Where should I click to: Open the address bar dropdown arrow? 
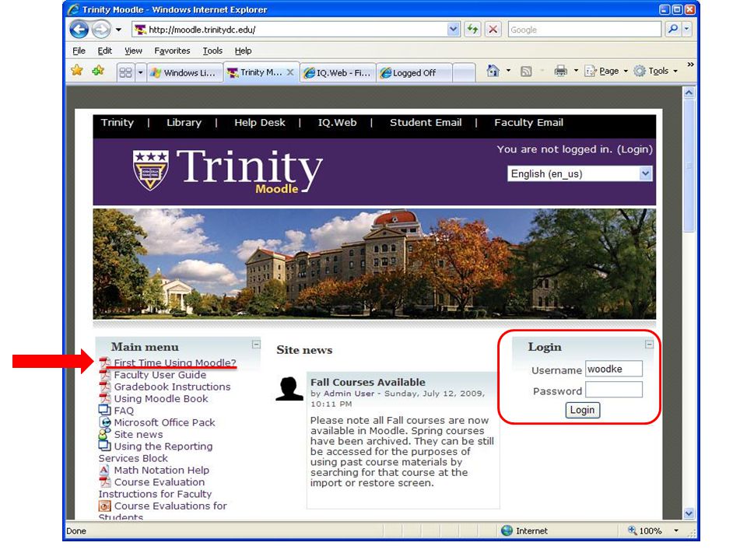(453, 29)
